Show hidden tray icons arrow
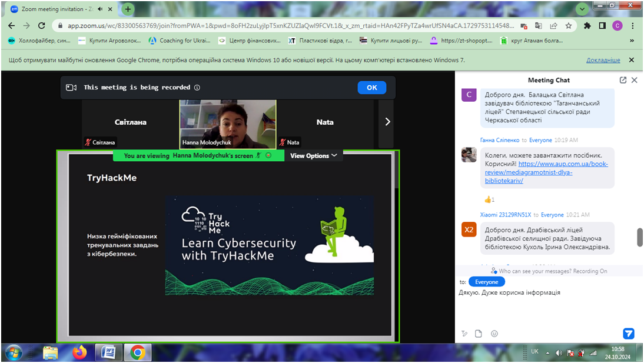644x363 pixels. (x=547, y=353)
